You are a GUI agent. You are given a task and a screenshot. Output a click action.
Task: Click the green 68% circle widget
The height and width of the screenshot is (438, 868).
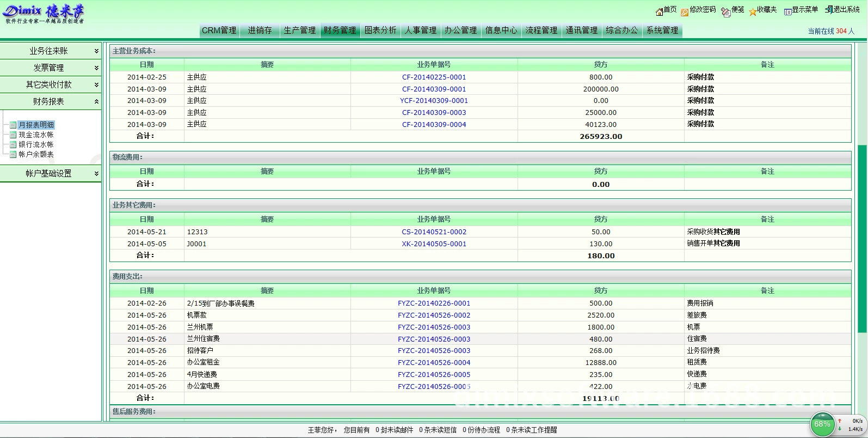click(x=822, y=424)
